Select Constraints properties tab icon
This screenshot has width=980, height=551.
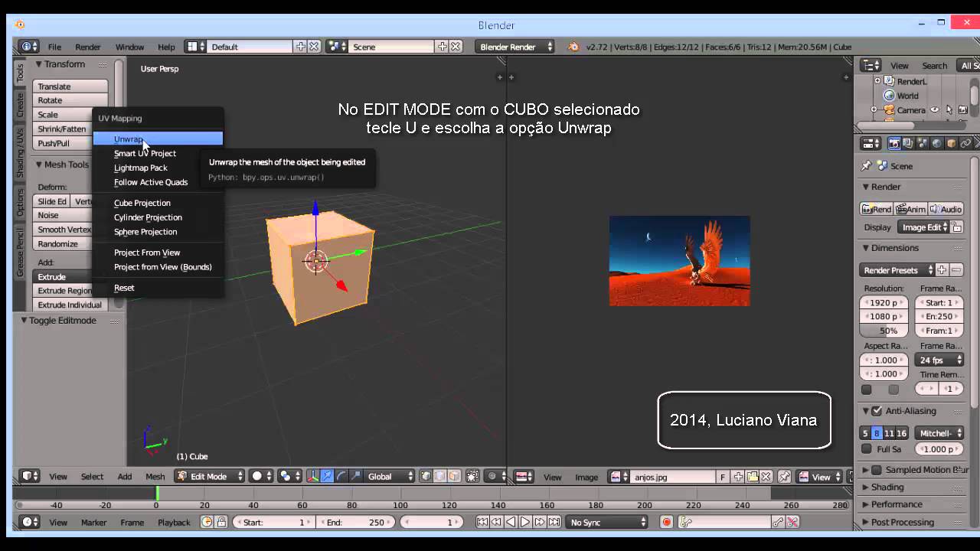click(966, 143)
